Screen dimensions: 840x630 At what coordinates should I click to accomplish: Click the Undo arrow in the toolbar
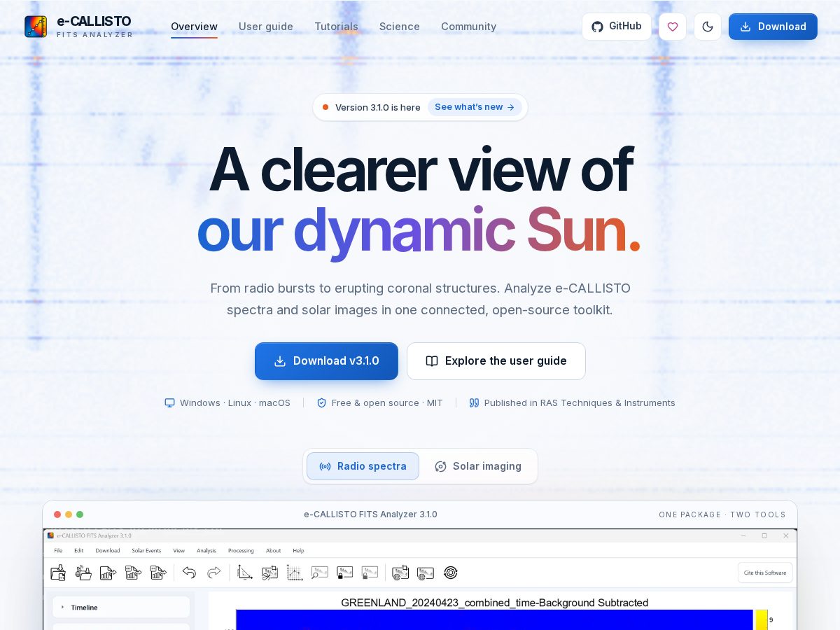pos(189,573)
